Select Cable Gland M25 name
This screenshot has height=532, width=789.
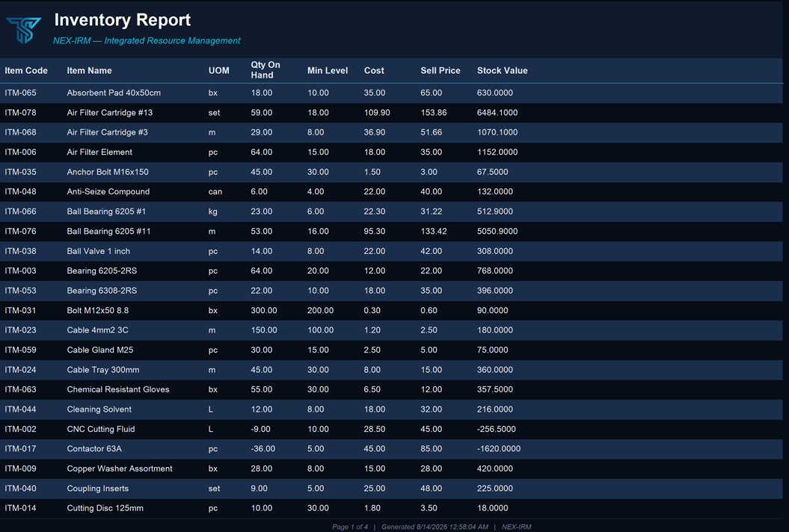coord(100,350)
